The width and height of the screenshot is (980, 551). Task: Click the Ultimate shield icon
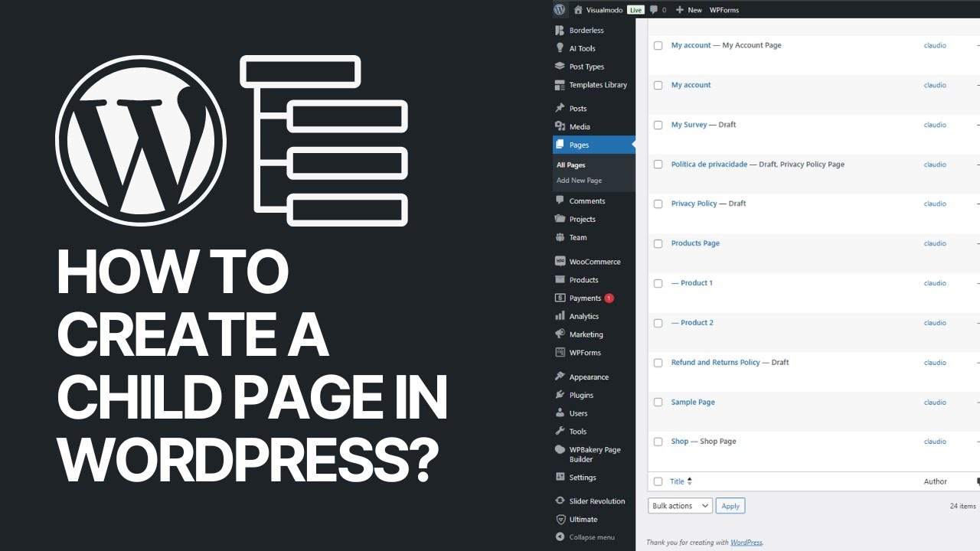tap(560, 520)
